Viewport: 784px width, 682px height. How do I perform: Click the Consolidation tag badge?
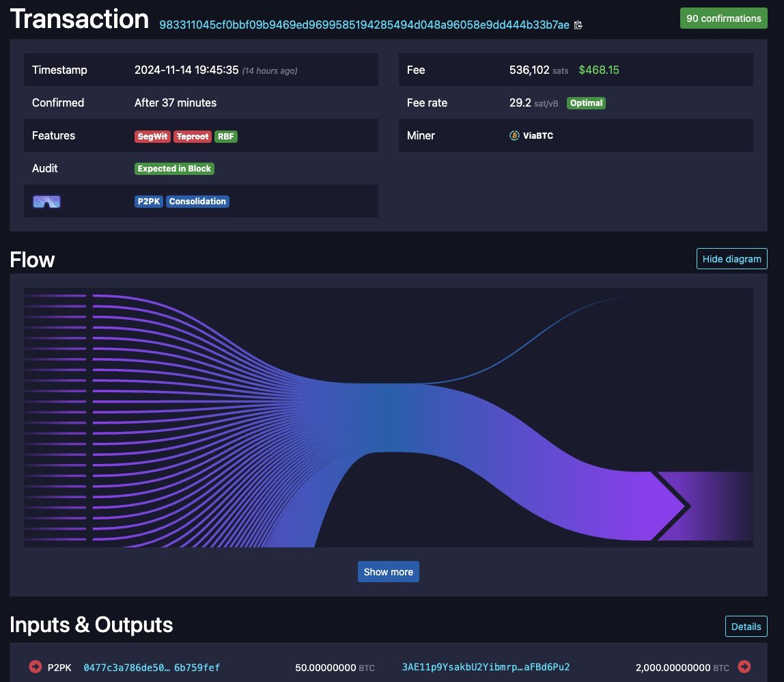[x=197, y=201]
